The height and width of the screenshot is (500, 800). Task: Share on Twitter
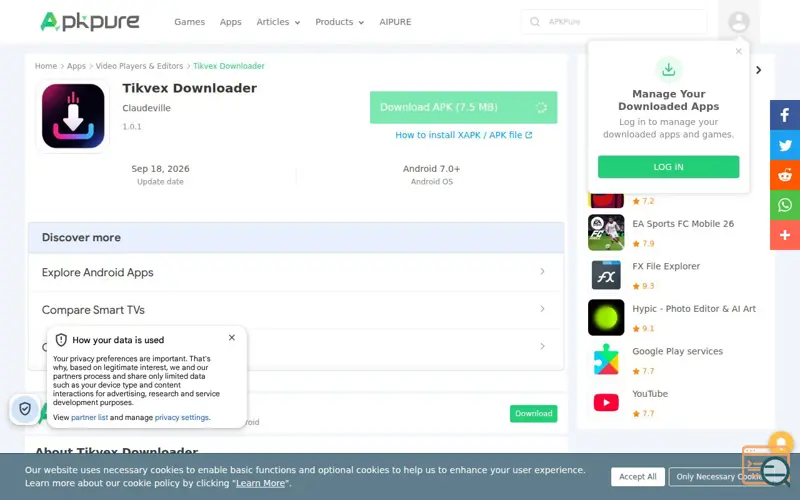[x=785, y=145]
